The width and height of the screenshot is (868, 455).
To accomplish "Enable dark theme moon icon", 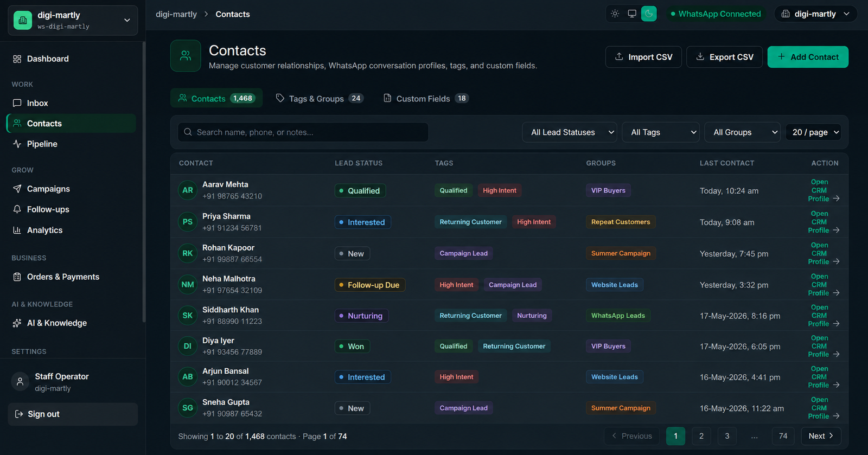I will [649, 14].
